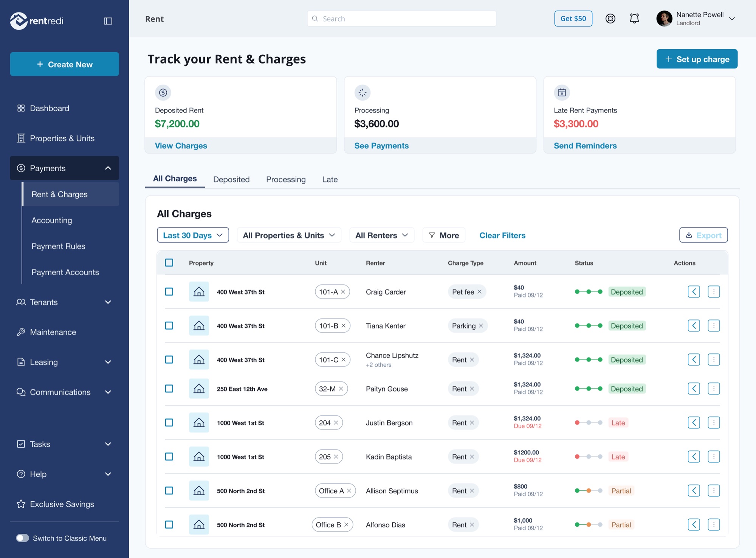
Task: Open the three-dot menu for Allison Septimus
Action: (x=714, y=490)
